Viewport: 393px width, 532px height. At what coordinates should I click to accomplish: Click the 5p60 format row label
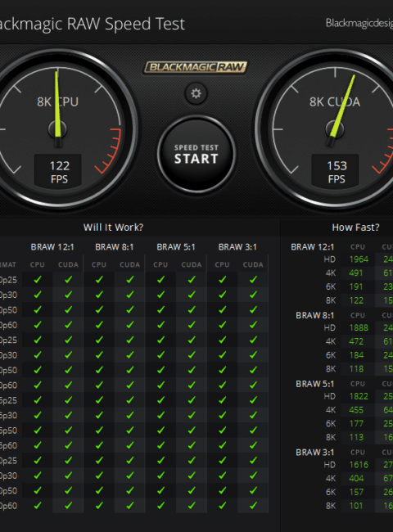(8, 445)
